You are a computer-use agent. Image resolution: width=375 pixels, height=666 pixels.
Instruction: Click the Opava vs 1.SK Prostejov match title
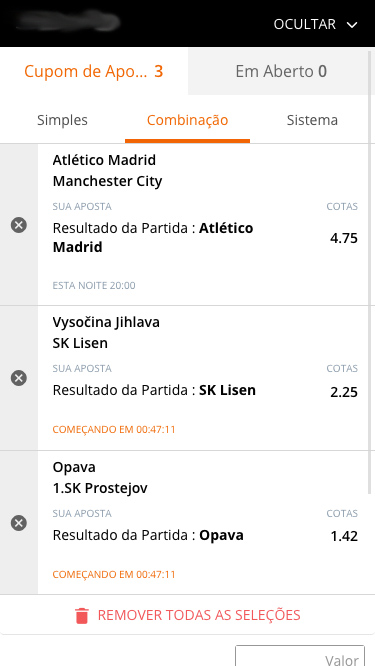100,477
